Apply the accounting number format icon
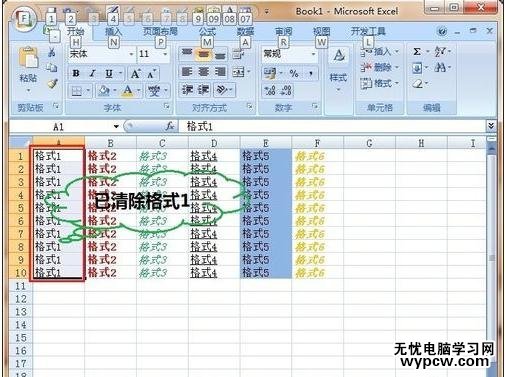 tap(269, 73)
